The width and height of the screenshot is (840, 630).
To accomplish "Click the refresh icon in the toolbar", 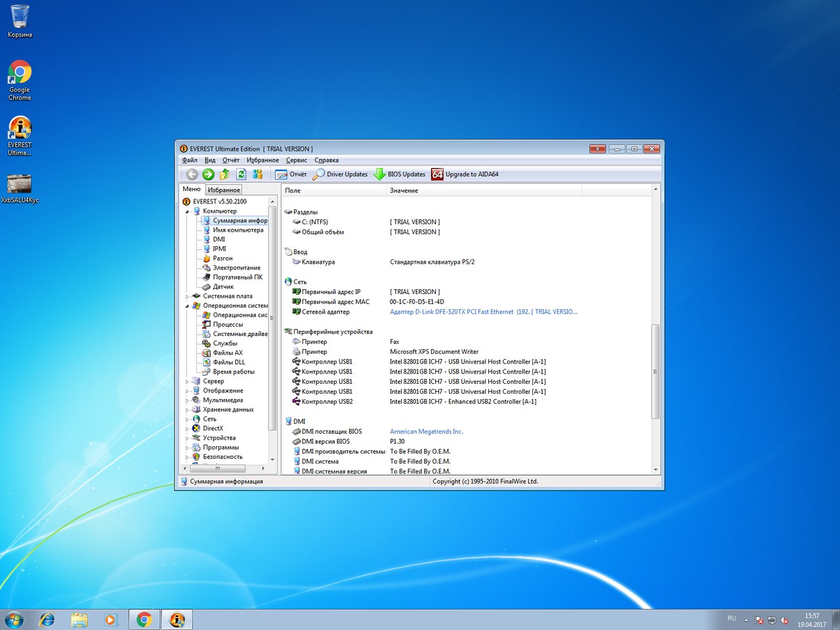I will 241,174.
